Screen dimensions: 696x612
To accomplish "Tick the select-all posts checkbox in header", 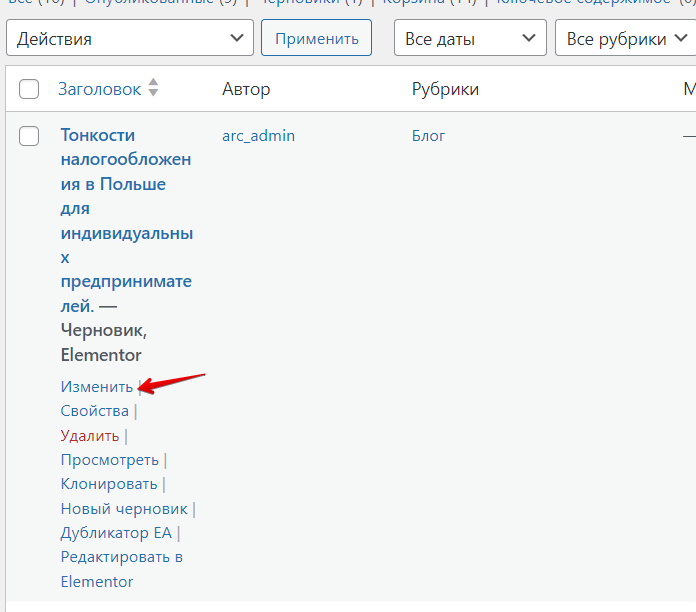I will (x=29, y=89).
